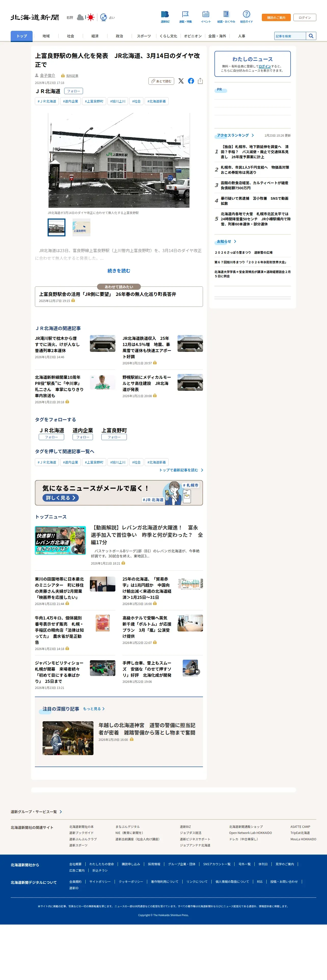Open ranking item 札幌市、市民1人5千円支給へ
327x980 pixels.
[255, 170]
